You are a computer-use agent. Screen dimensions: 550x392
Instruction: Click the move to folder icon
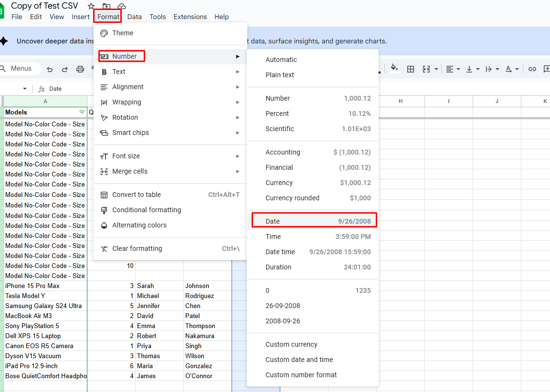tap(106, 6)
